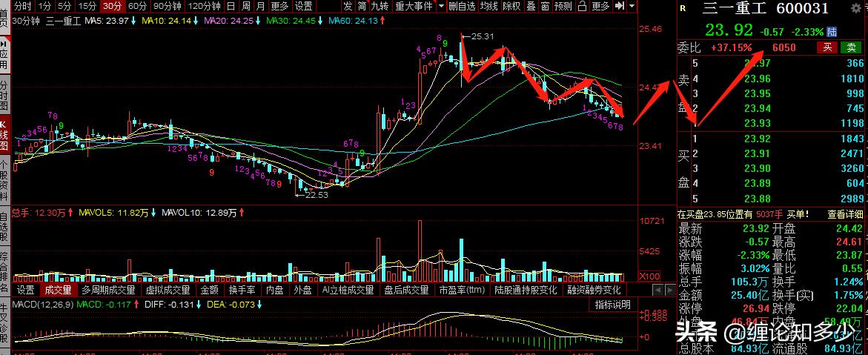
Task: Switch to the 5分 timeframe
Action: coord(64,7)
